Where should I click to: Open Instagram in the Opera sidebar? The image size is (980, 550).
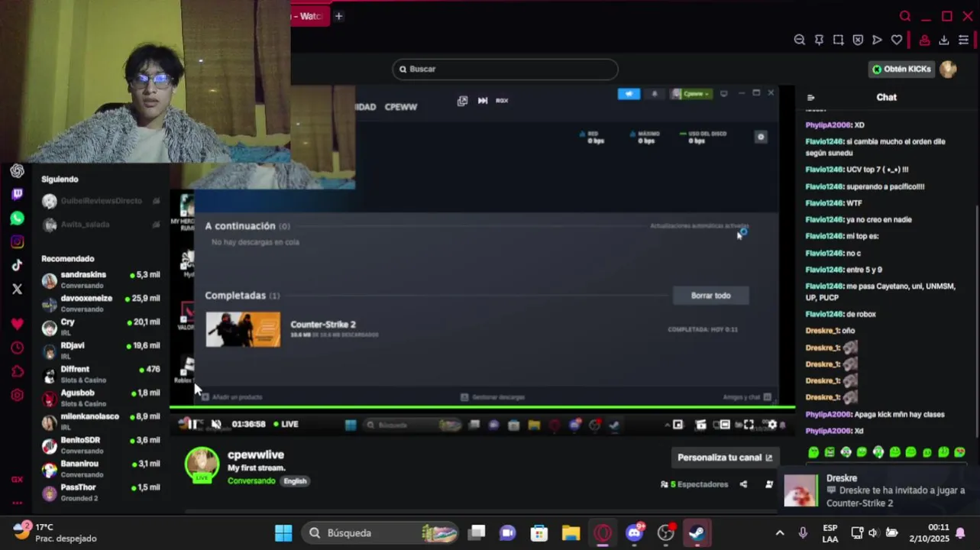click(x=17, y=242)
